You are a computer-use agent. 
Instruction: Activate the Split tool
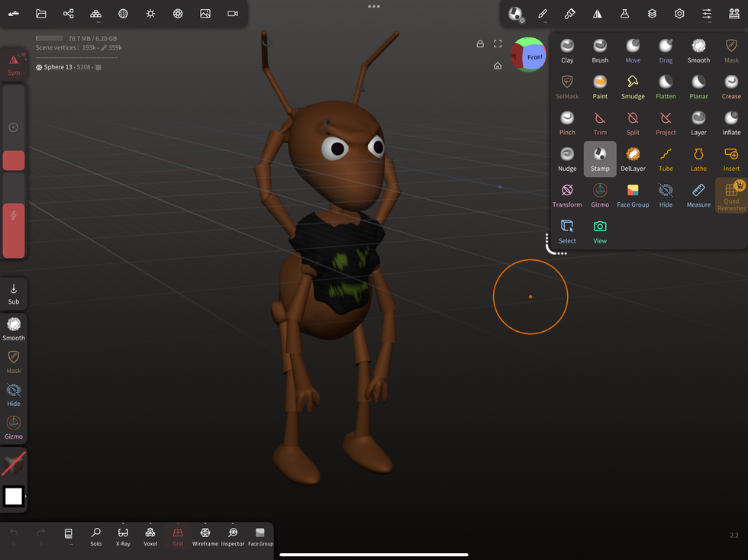pyautogui.click(x=633, y=123)
